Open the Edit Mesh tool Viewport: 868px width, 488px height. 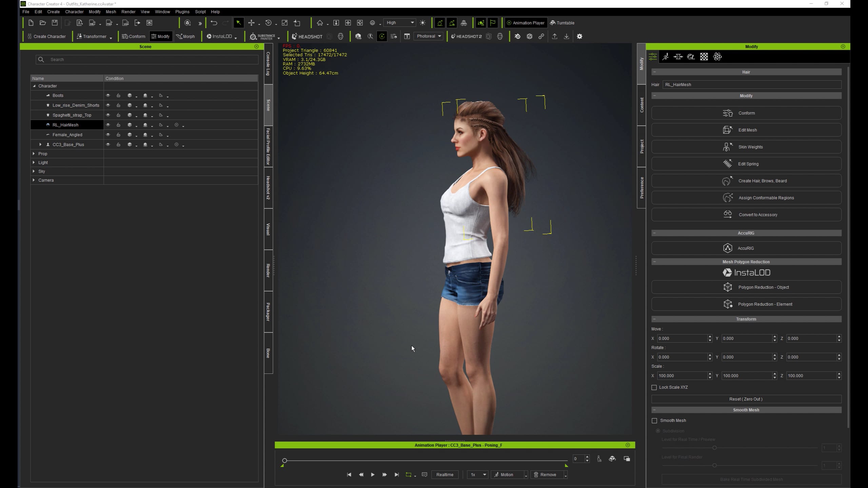746,130
